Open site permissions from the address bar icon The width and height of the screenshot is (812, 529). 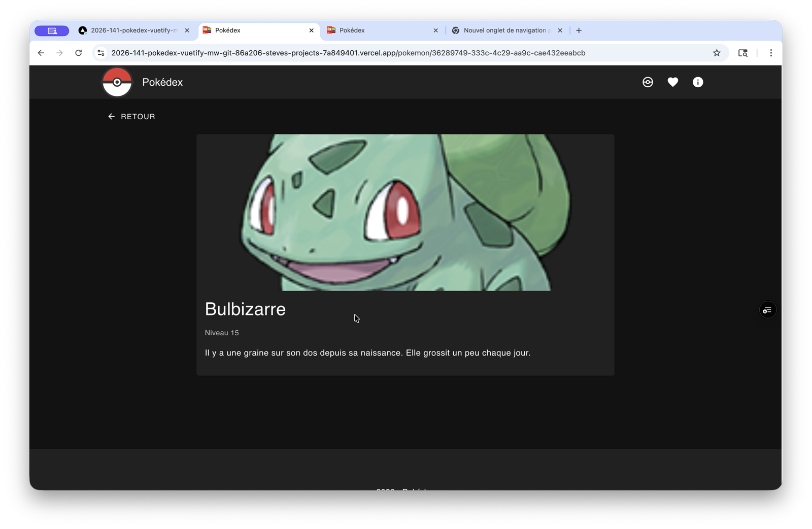100,52
